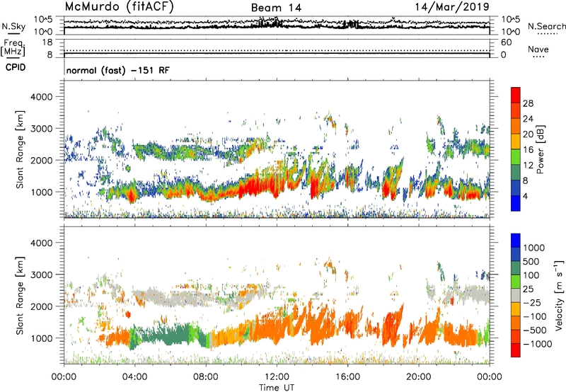Image resolution: width=566 pixels, height=392 pixels.
Task: Click the McMurdo (fitACF) plot title
Action: (119, 7)
